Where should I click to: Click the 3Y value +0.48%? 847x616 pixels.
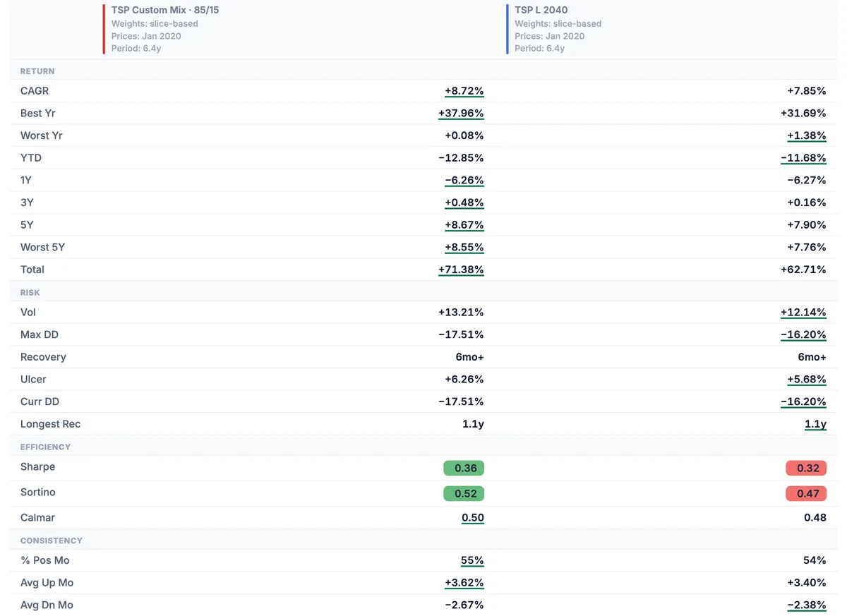click(464, 203)
